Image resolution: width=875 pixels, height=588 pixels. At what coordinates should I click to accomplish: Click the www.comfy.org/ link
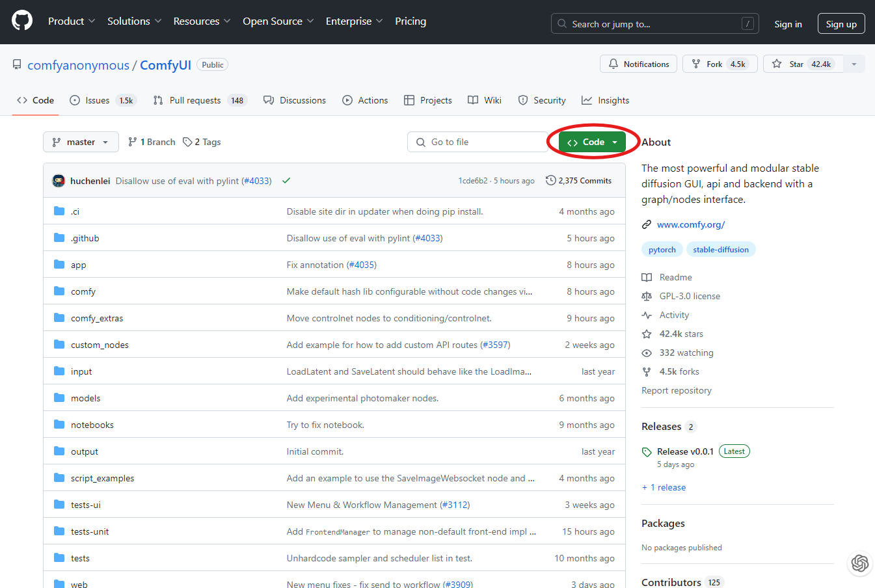(x=691, y=224)
